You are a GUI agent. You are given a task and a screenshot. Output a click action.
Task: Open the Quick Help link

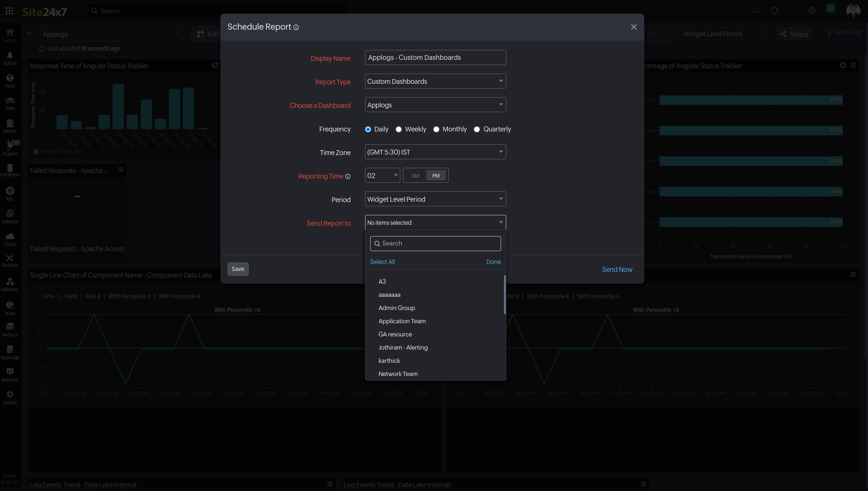tap(844, 33)
